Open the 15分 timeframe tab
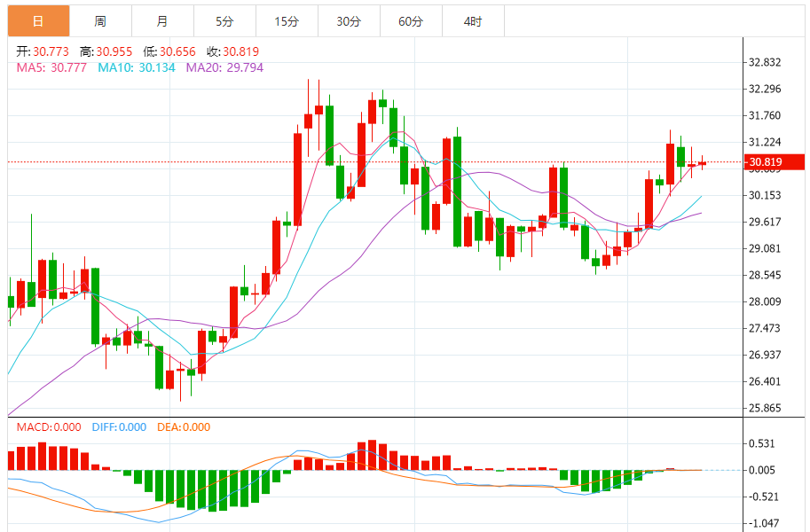Screen dimensions: 810x532 click(x=287, y=21)
